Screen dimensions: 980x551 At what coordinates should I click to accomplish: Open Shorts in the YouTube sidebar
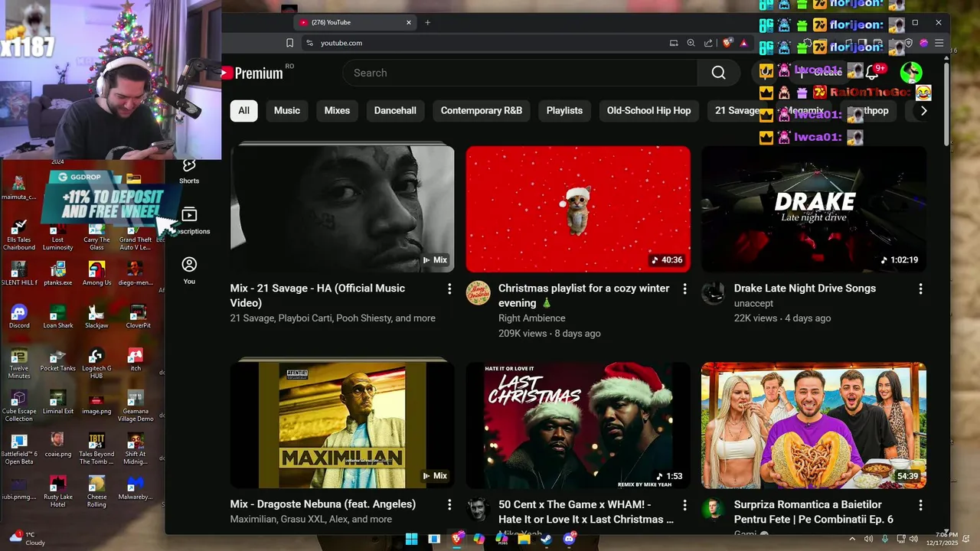189,171
